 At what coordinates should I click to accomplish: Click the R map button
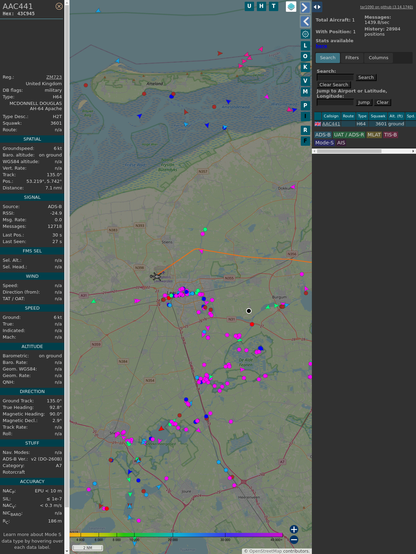305,130
